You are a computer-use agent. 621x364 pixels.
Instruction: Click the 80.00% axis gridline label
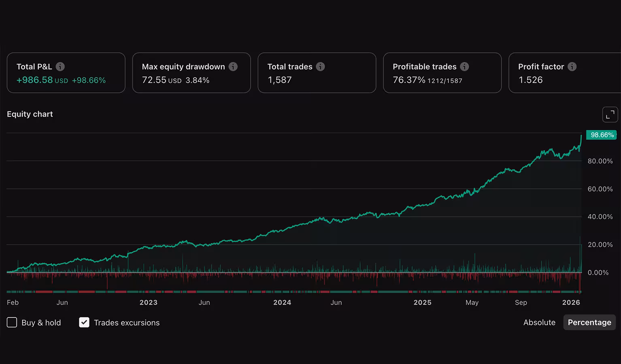click(x=600, y=161)
